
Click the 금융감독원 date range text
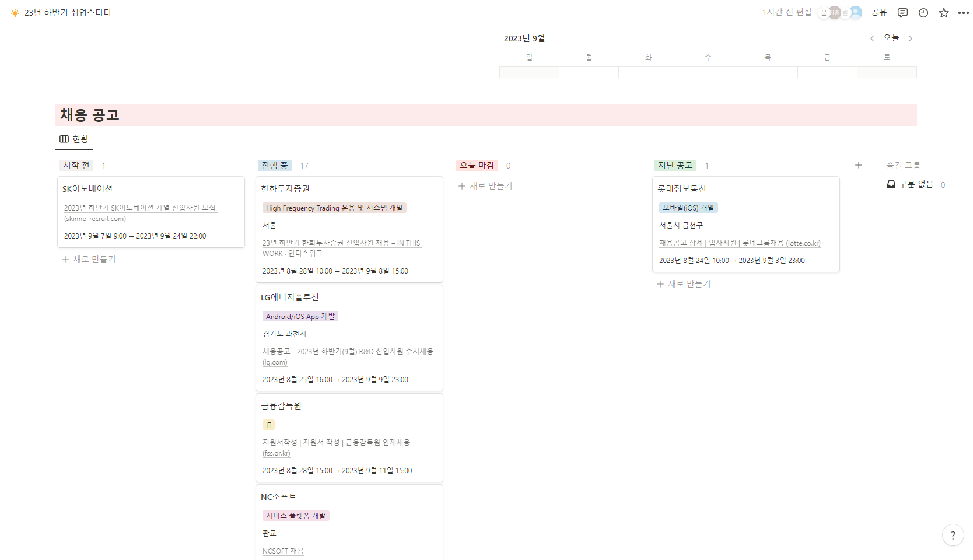click(x=337, y=471)
